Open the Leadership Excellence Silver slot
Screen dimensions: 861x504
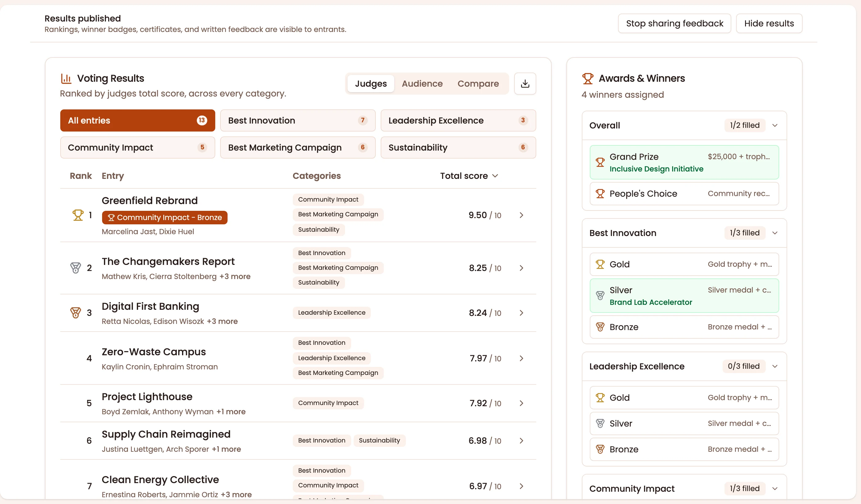pos(684,423)
